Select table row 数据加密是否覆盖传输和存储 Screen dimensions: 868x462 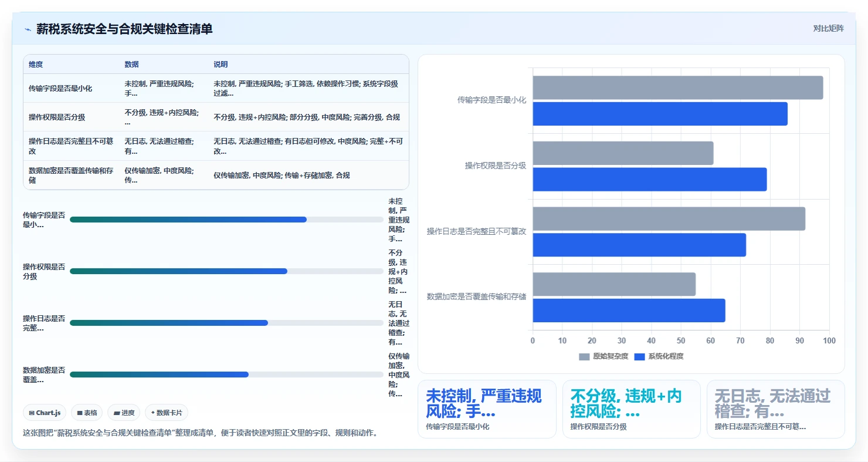pos(216,175)
